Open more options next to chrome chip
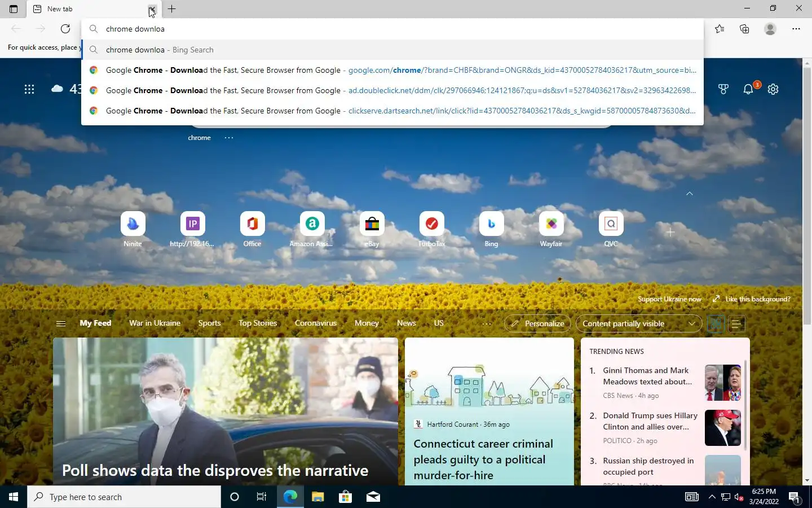The image size is (812, 508). click(228, 137)
